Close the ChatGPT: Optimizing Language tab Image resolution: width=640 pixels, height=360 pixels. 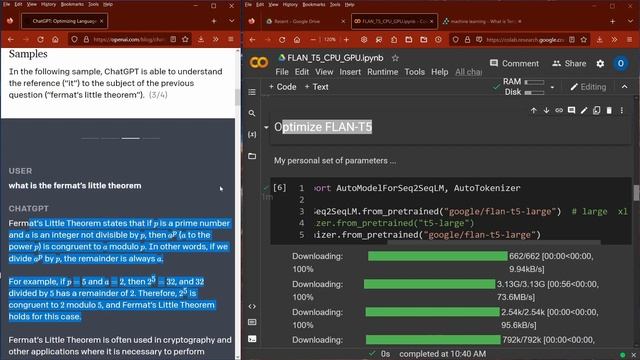(x=101, y=21)
